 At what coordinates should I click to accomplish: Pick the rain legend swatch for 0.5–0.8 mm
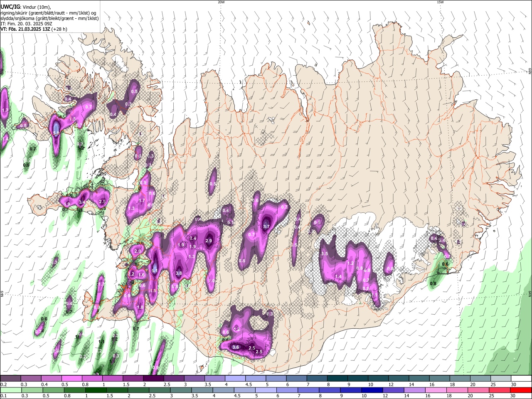coord(53,390)
